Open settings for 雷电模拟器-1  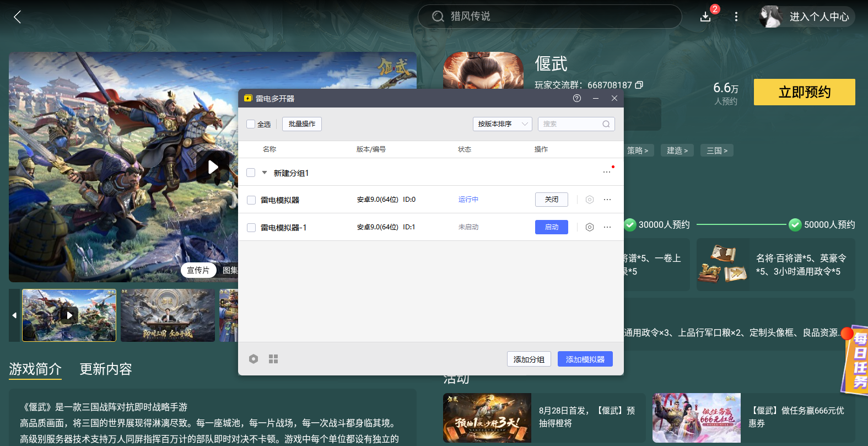[x=590, y=227]
